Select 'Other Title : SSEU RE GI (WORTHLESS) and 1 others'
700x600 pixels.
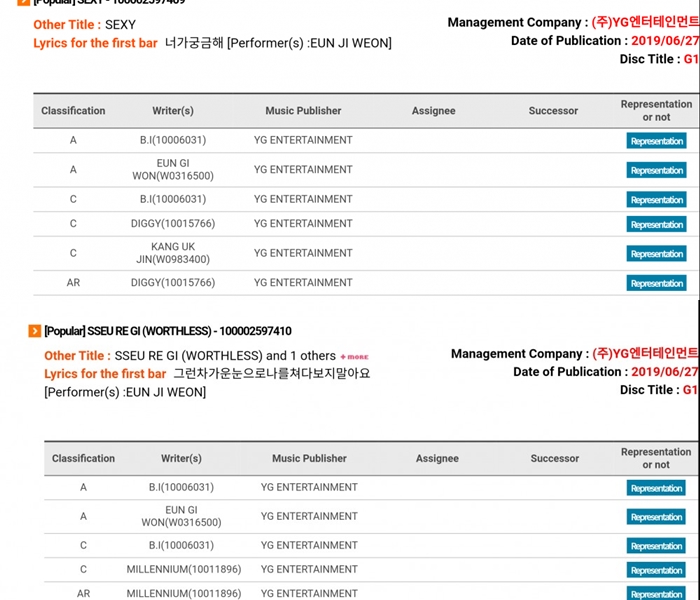click(x=190, y=356)
